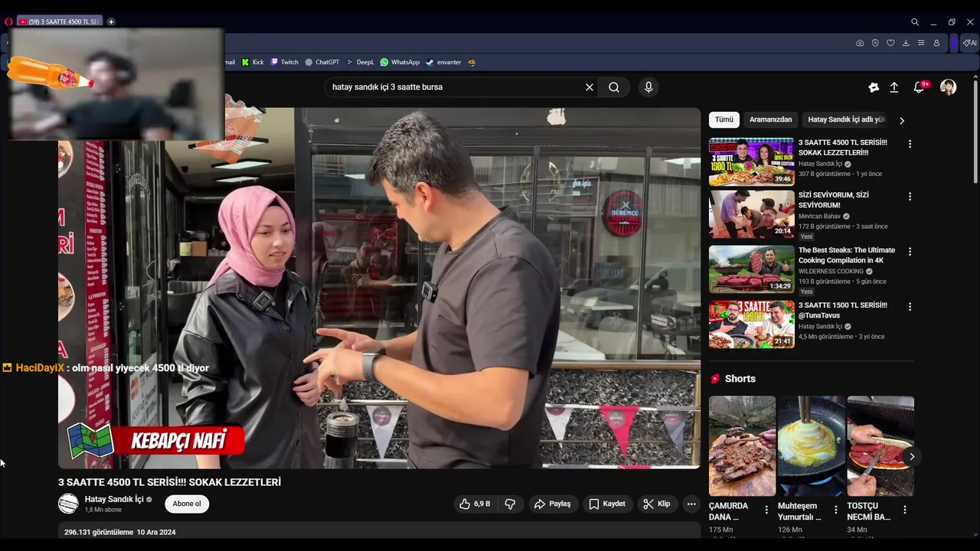Save the video with Kaydet

point(607,504)
